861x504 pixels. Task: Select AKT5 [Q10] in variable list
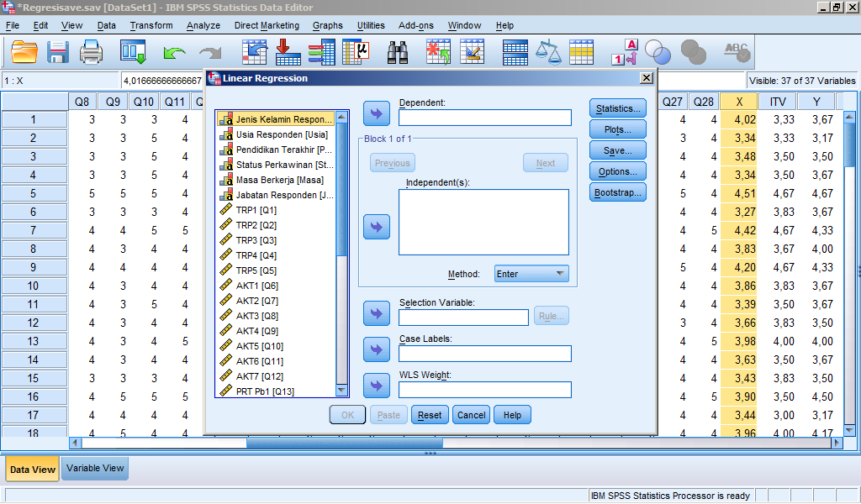click(x=276, y=346)
